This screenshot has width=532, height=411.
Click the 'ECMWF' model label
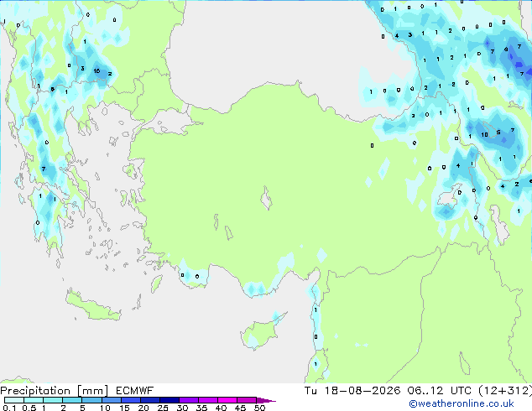135,391
